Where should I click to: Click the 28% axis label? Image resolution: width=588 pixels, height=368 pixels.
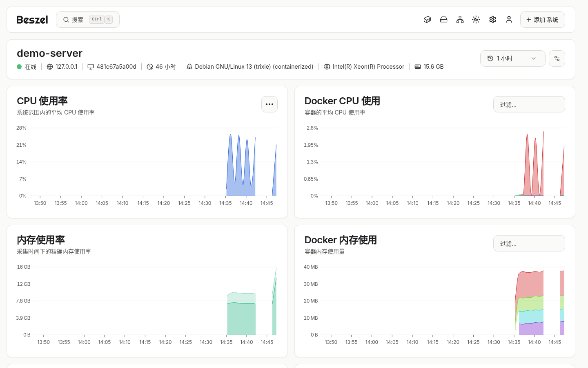(21, 128)
